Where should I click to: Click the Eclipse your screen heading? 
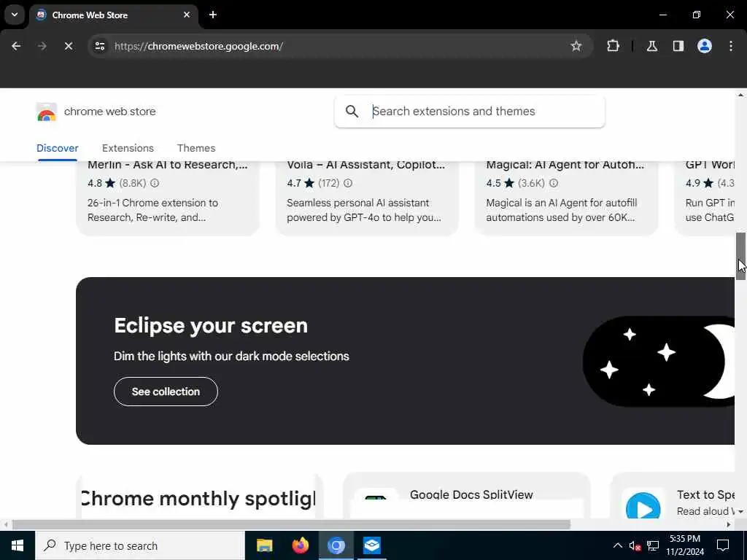pos(211,326)
